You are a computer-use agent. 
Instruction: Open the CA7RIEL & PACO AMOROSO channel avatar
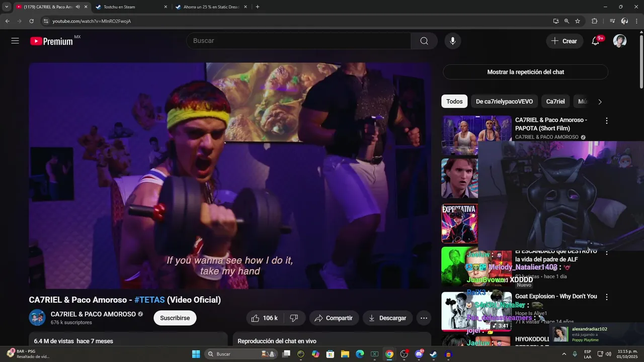tap(37, 318)
